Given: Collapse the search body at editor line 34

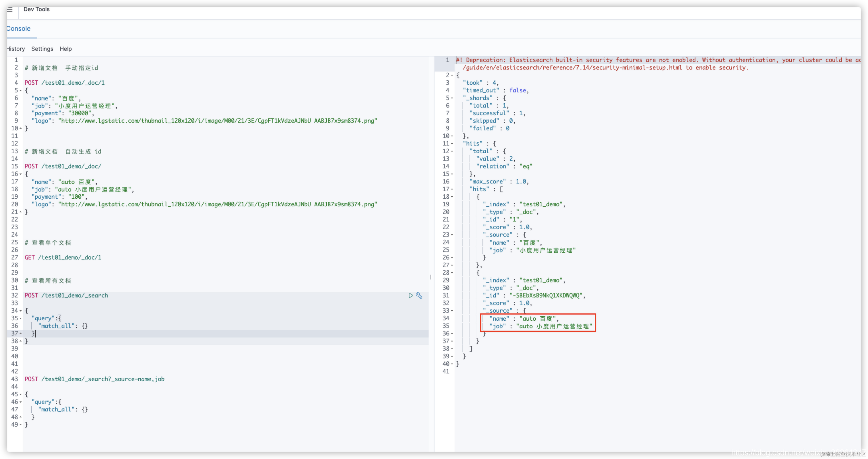Looking at the screenshot, I should coord(21,311).
